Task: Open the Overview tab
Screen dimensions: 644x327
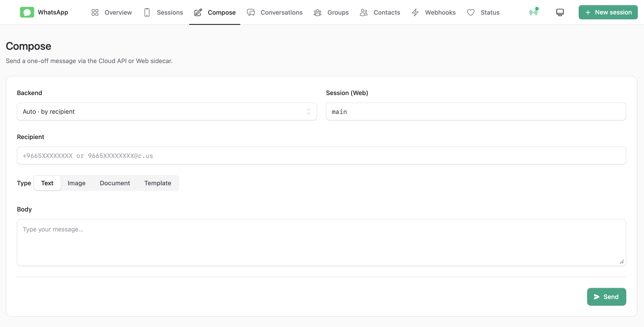Action: tap(112, 12)
